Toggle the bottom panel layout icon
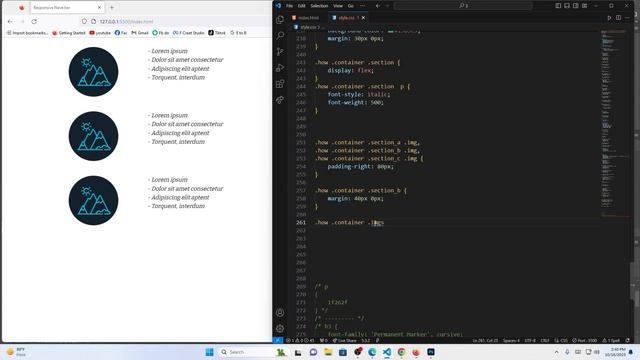 [x=567, y=6]
